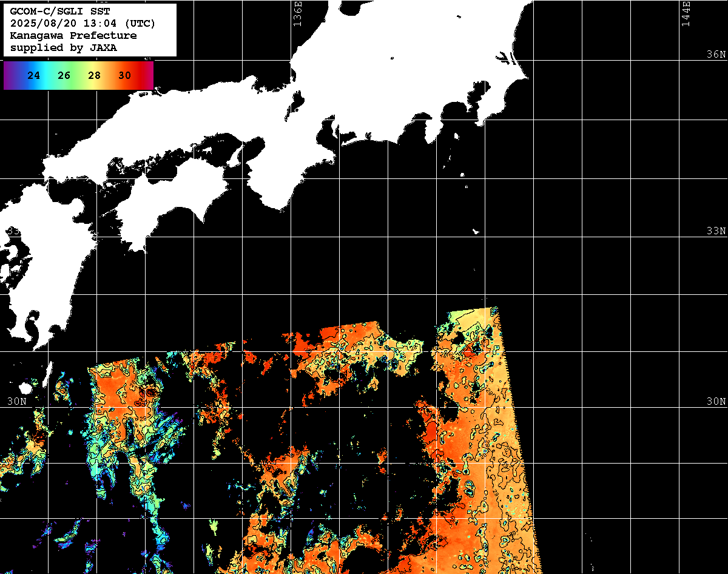
Task: Click the "30N" latitude label at right edge
Action: pyautogui.click(x=716, y=402)
